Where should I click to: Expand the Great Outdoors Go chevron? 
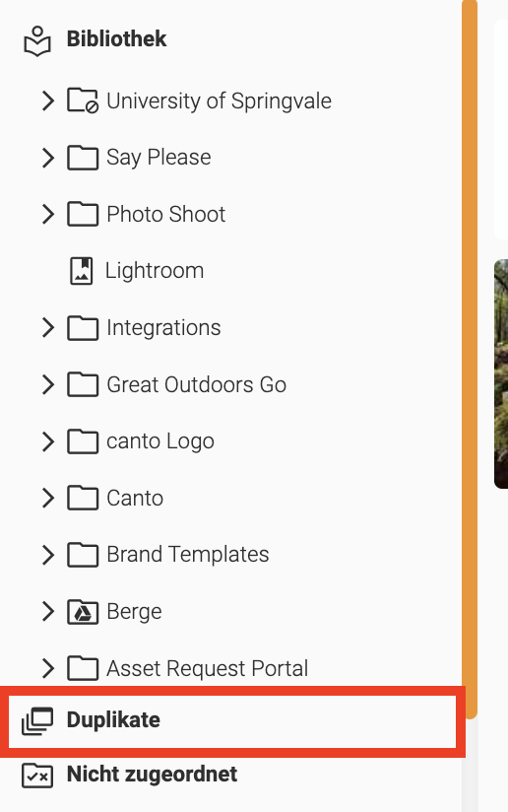click(x=48, y=384)
